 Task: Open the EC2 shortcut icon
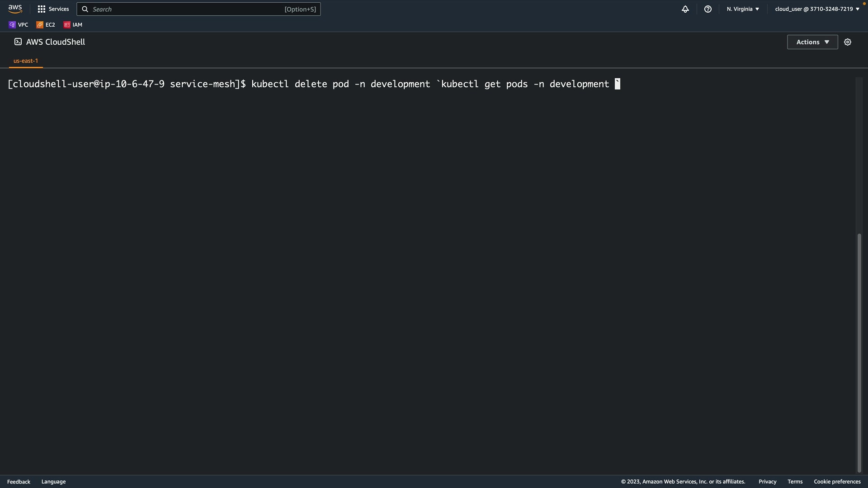click(x=46, y=25)
